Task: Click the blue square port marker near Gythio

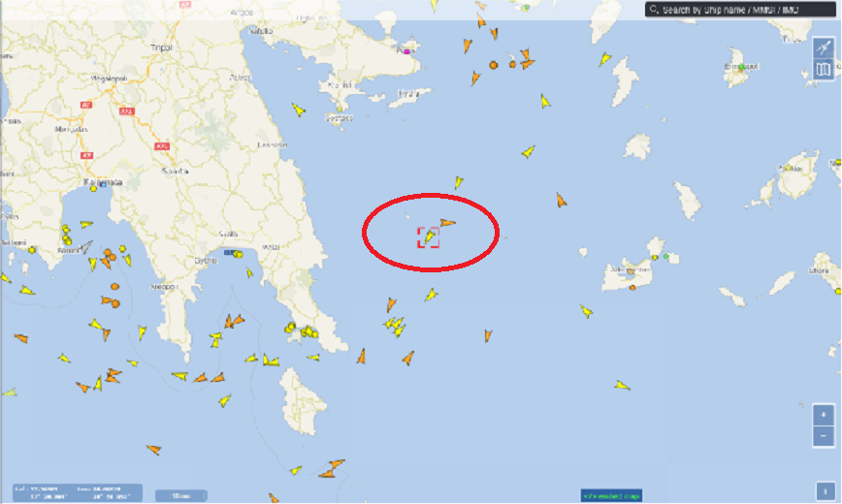Action: pyautogui.click(x=228, y=252)
